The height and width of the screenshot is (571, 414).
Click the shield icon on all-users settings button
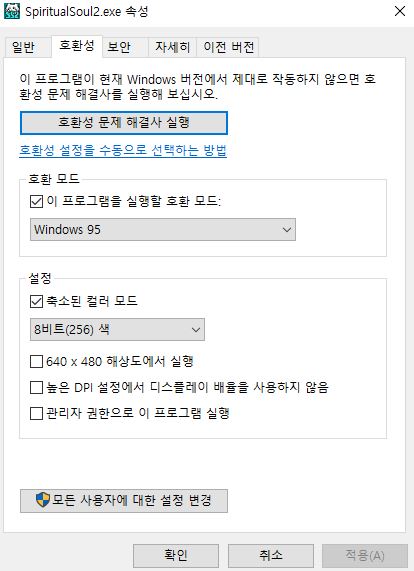click(x=43, y=500)
